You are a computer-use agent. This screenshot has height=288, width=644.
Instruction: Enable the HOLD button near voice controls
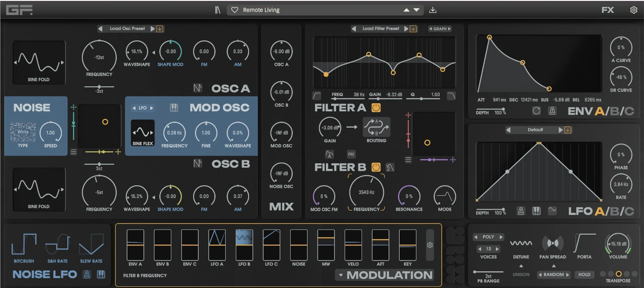[584, 274]
